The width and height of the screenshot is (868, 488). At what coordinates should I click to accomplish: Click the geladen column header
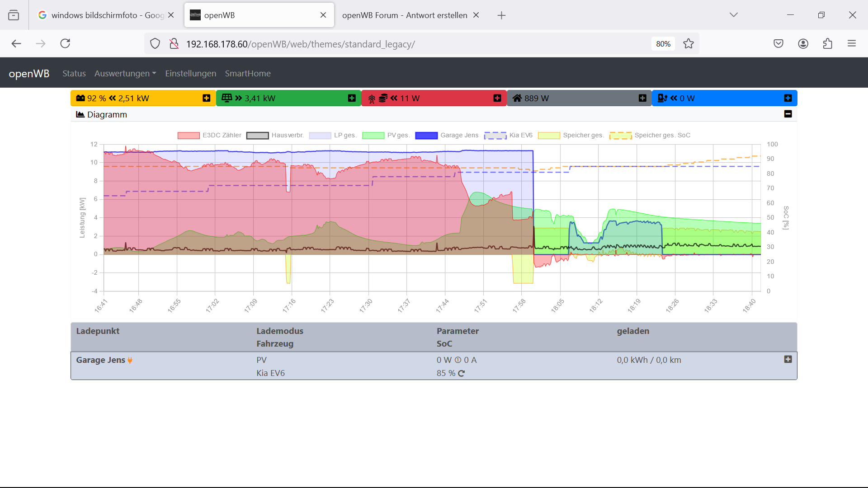(x=633, y=331)
